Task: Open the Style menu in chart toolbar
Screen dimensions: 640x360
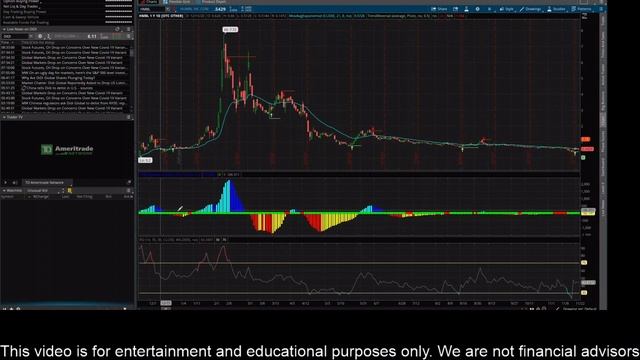Action: [x=507, y=9]
